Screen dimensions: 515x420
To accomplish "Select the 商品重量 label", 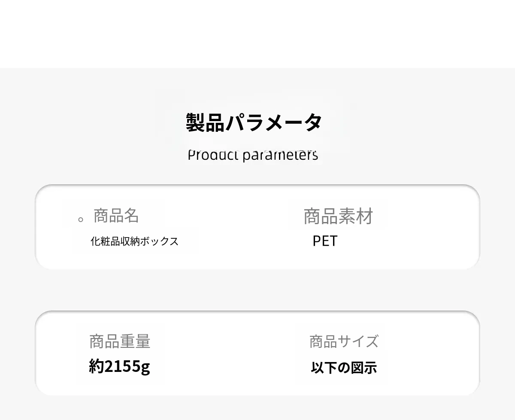I will tap(120, 341).
